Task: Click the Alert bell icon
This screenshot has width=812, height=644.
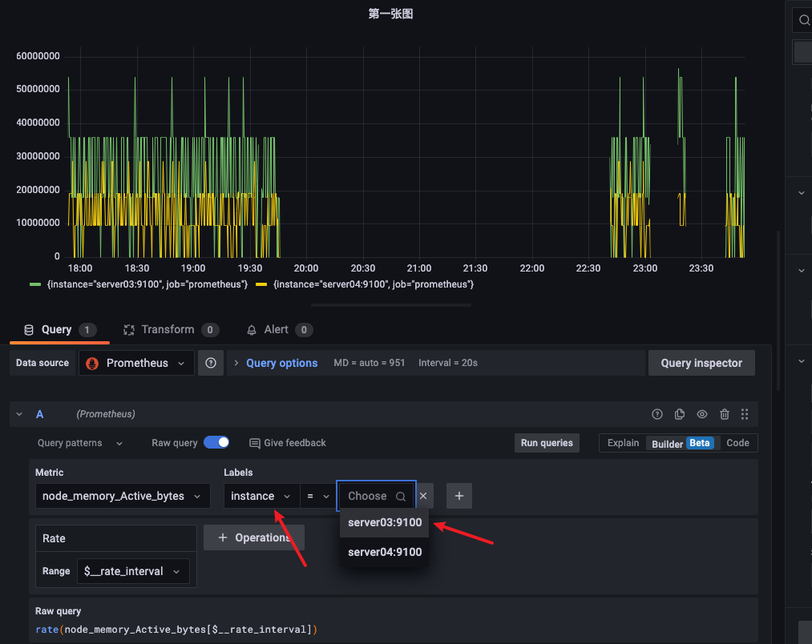Action: (x=252, y=330)
